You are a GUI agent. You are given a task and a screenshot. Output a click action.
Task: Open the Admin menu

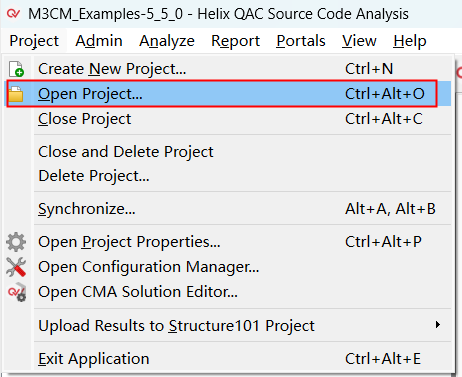click(x=99, y=41)
